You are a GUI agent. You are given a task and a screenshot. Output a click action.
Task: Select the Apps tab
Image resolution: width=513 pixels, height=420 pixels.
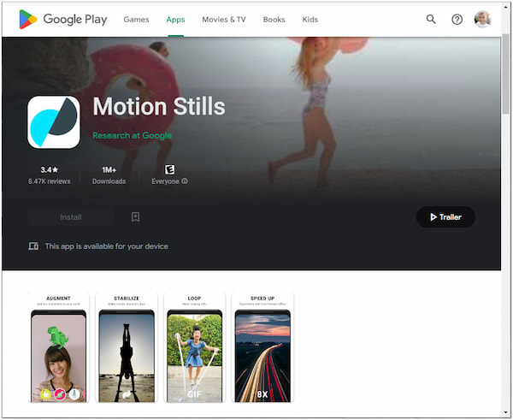[175, 20]
